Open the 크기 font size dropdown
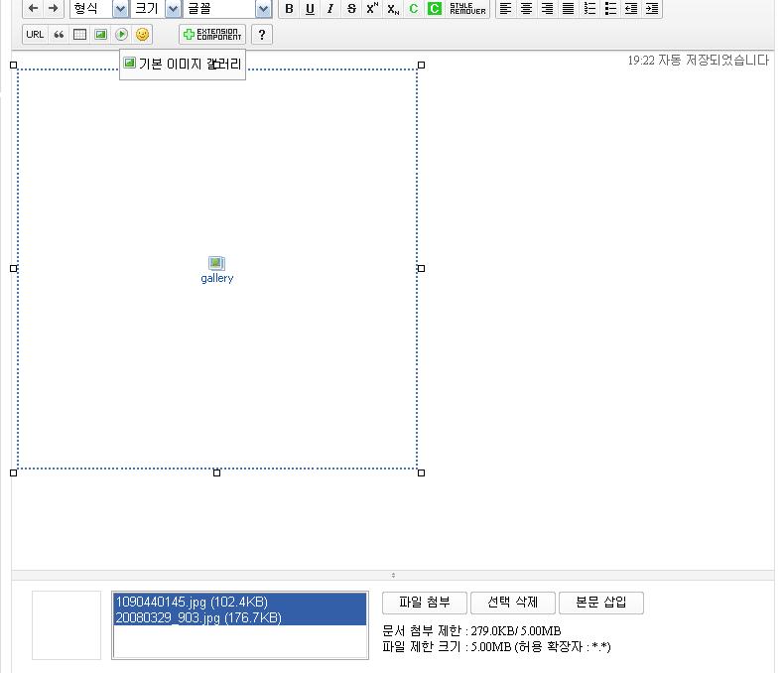The image size is (784, 673). pyautogui.click(x=173, y=9)
